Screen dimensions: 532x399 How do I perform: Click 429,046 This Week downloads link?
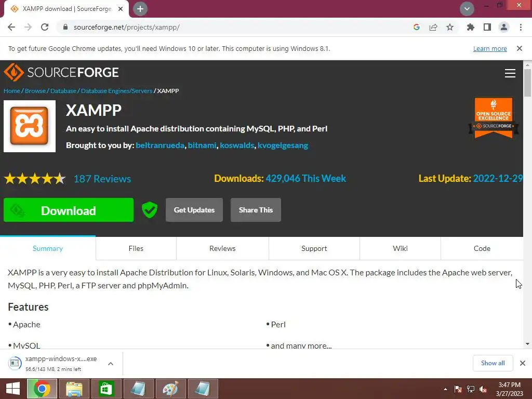pos(305,179)
